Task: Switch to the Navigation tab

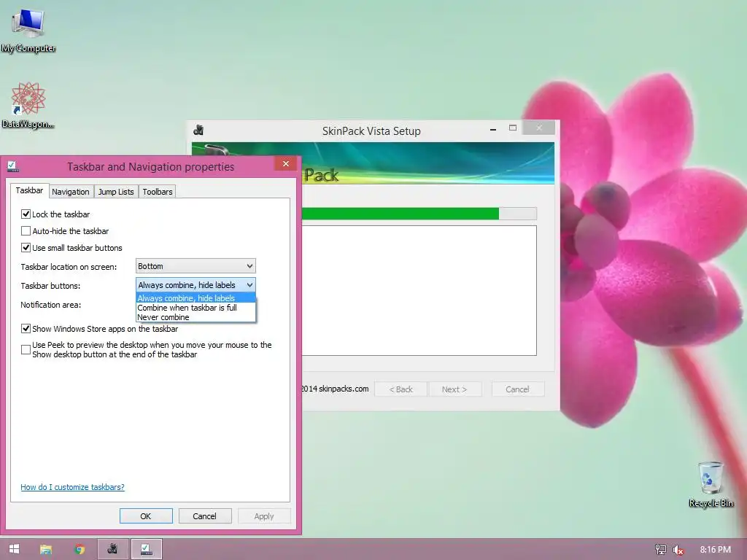Action: (x=71, y=192)
